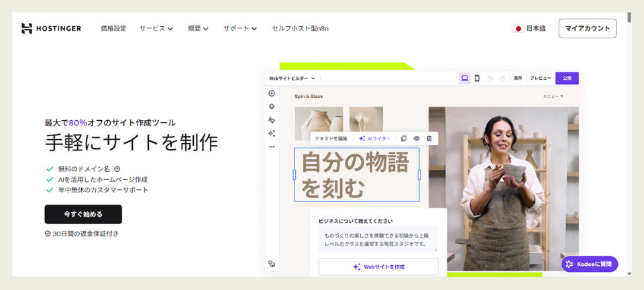644x290 pixels.
Task: Expand the 概要 dropdown menu
Action: (x=198, y=28)
